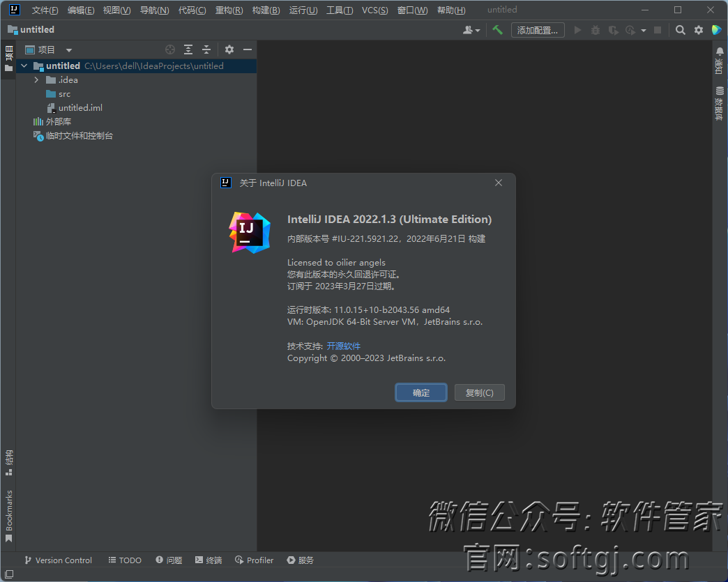The image size is (728, 582).
Task: Open project panel options gear
Action: pyautogui.click(x=229, y=49)
